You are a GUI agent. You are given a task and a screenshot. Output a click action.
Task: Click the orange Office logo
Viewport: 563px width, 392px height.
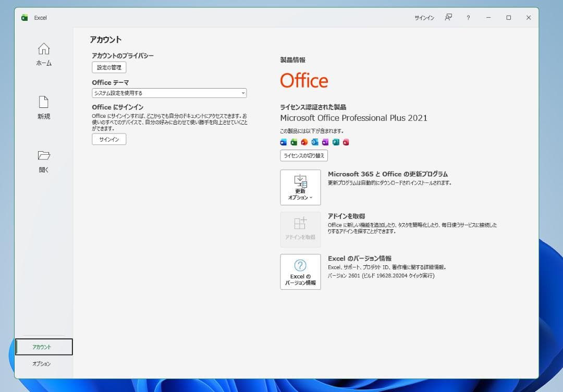304,80
